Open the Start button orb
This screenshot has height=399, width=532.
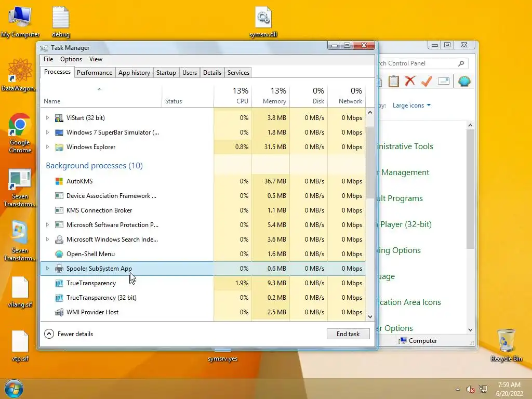click(x=14, y=389)
